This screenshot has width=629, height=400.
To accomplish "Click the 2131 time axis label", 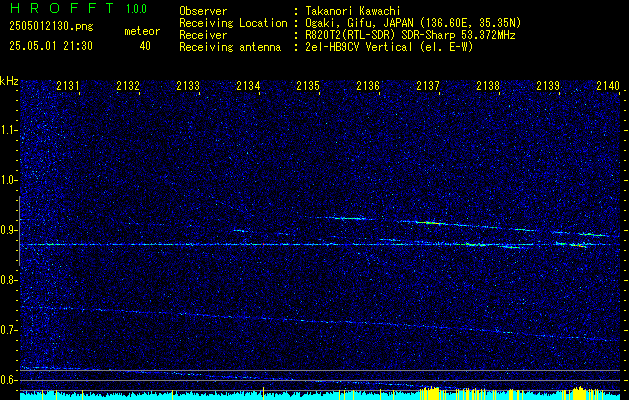I will pyautogui.click(x=68, y=85).
